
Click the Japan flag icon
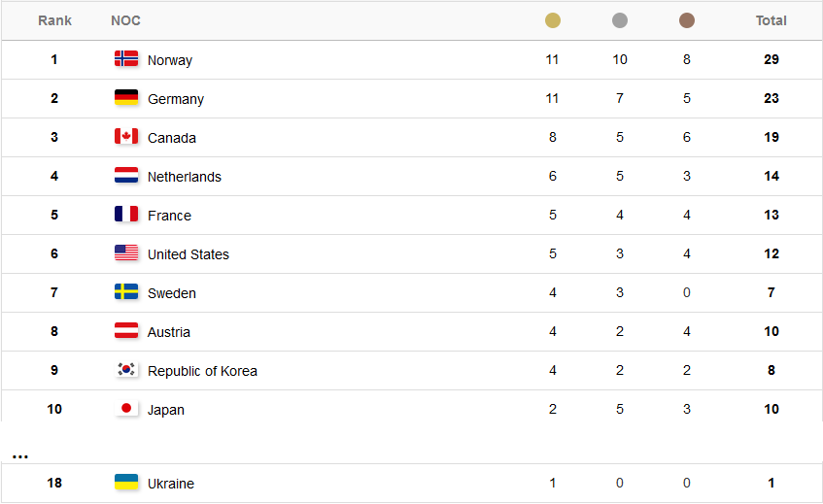click(126, 409)
